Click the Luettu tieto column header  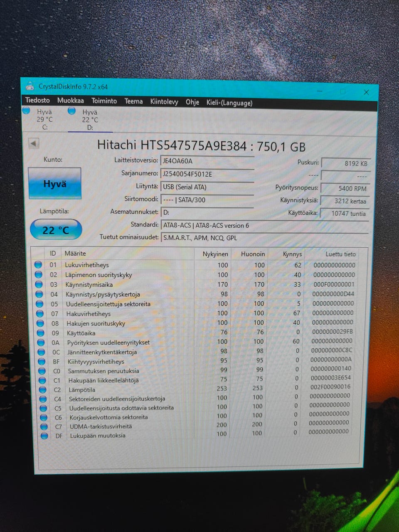point(331,254)
